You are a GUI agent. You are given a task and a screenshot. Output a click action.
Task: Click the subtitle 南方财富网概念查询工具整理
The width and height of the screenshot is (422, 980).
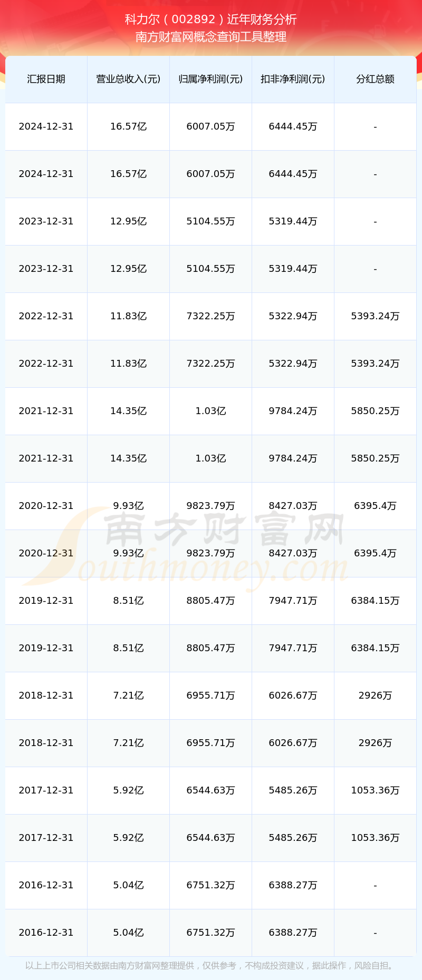click(210, 37)
